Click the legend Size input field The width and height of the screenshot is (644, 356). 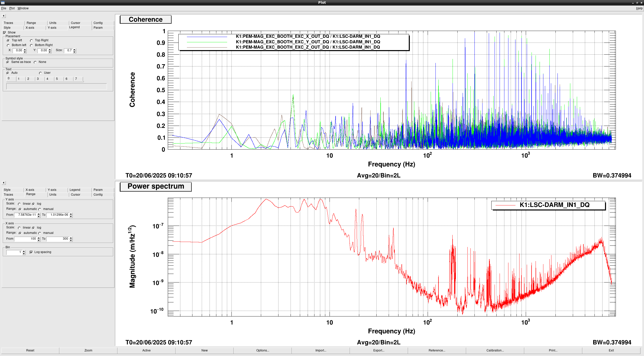pyautogui.click(x=68, y=51)
